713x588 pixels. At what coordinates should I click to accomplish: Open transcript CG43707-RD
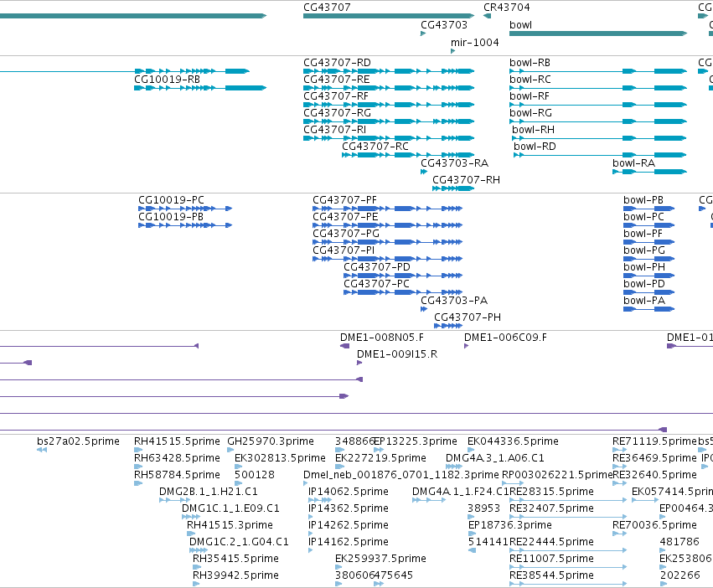[x=389, y=71]
